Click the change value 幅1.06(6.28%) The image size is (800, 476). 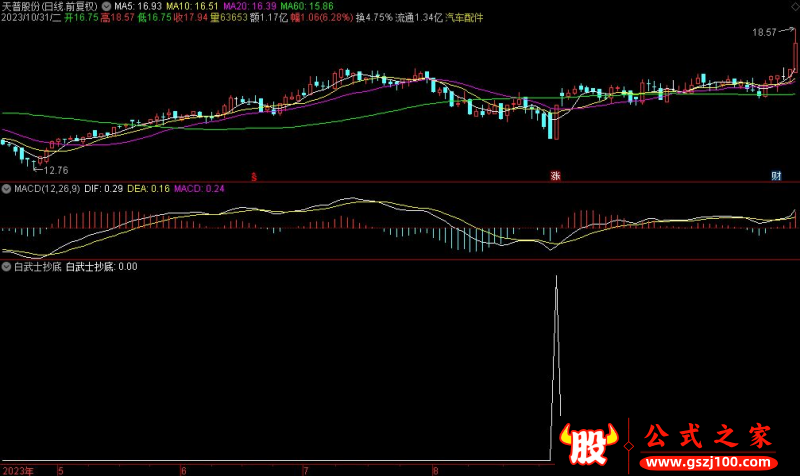tap(321, 17)
